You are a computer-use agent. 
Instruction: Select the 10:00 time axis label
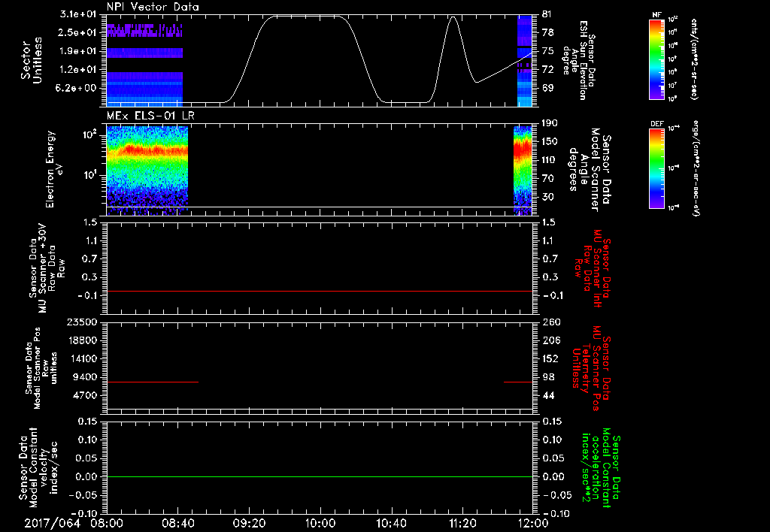point(320,523)
